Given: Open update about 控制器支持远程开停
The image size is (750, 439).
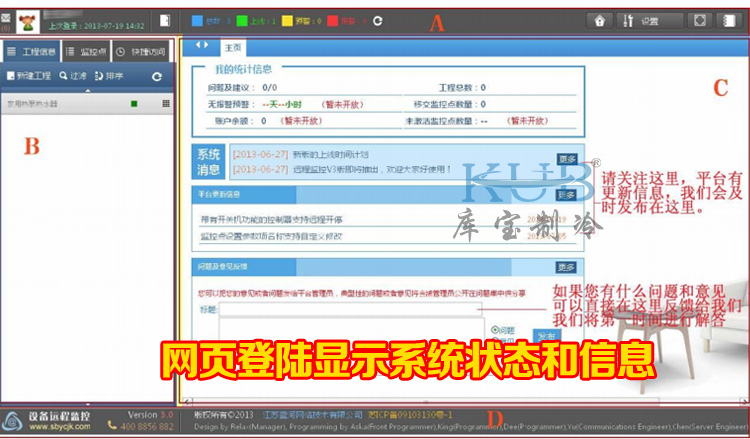Looking at the screenshot, I should click(272, 220).
